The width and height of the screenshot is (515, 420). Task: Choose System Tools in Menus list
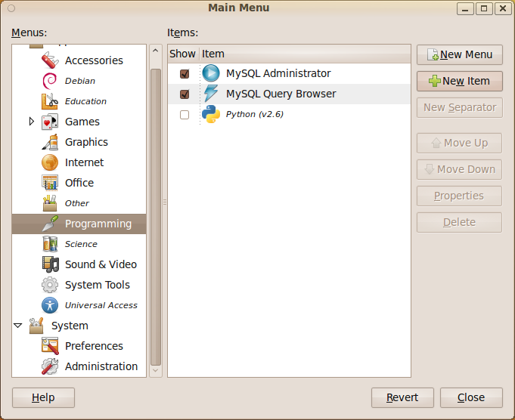pyautogui.click(x=98, y=285)
